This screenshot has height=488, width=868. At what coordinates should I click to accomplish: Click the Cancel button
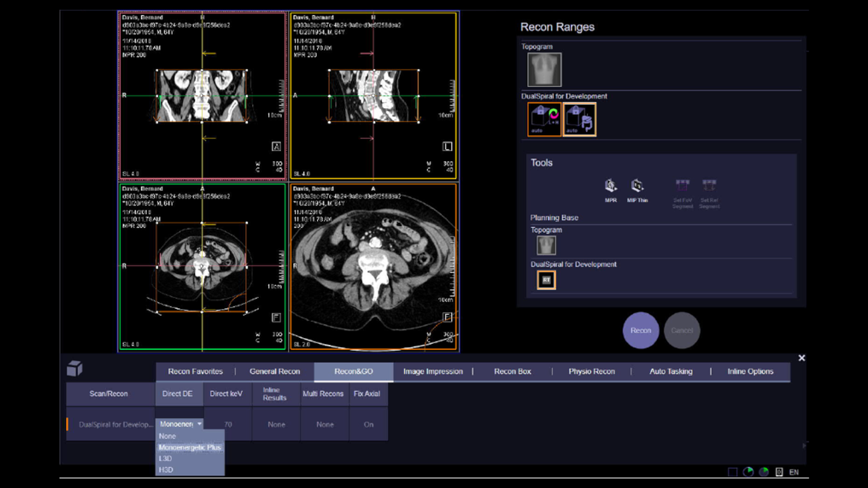click(682, 330)
